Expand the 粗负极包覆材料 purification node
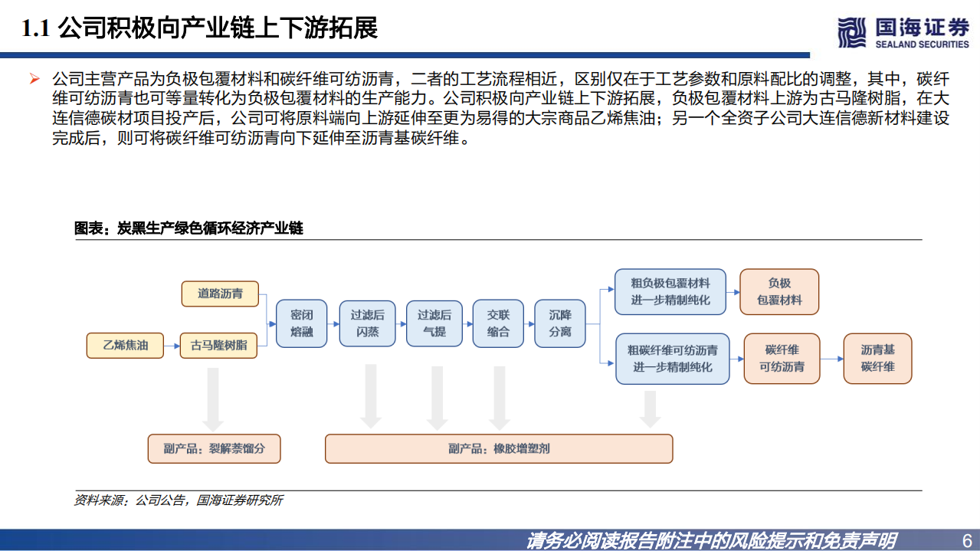This screenshot has width=980, height=551. pyautogui.click(x=671, y=291)
